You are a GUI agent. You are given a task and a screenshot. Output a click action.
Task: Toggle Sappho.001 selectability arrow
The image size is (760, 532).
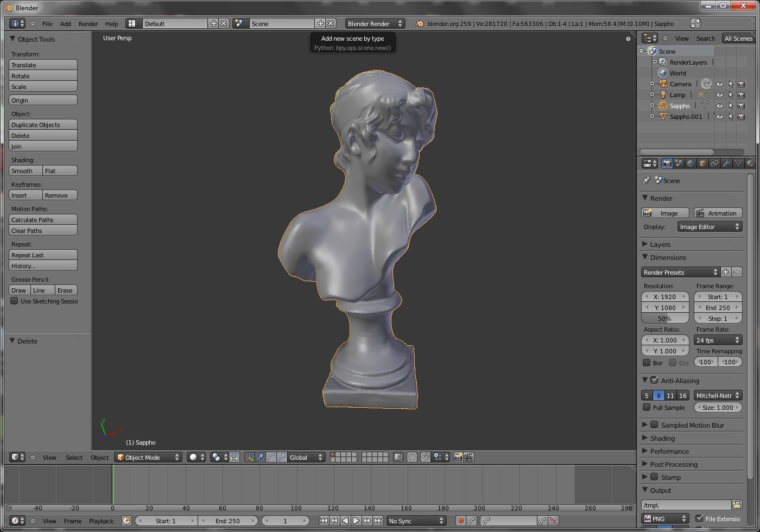tap(731, 117)
